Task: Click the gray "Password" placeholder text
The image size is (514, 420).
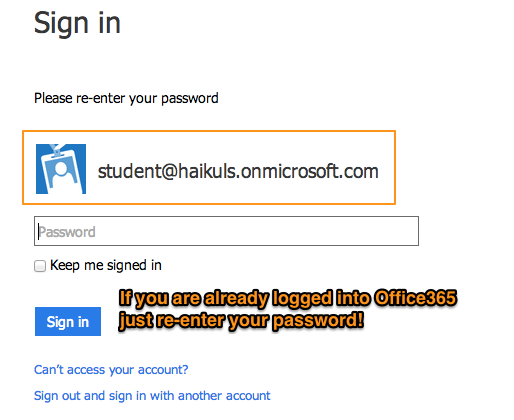Action: pyautogui.click(x=67, y=232)
